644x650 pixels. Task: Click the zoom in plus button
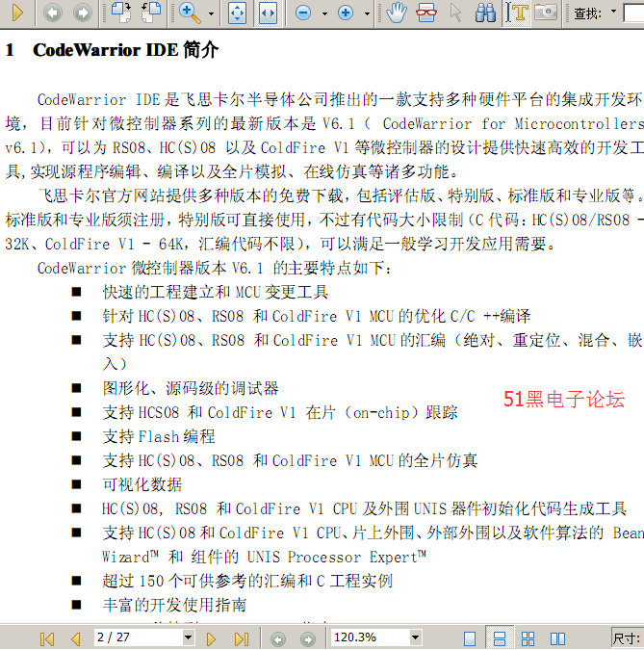[x=346, y=13]
